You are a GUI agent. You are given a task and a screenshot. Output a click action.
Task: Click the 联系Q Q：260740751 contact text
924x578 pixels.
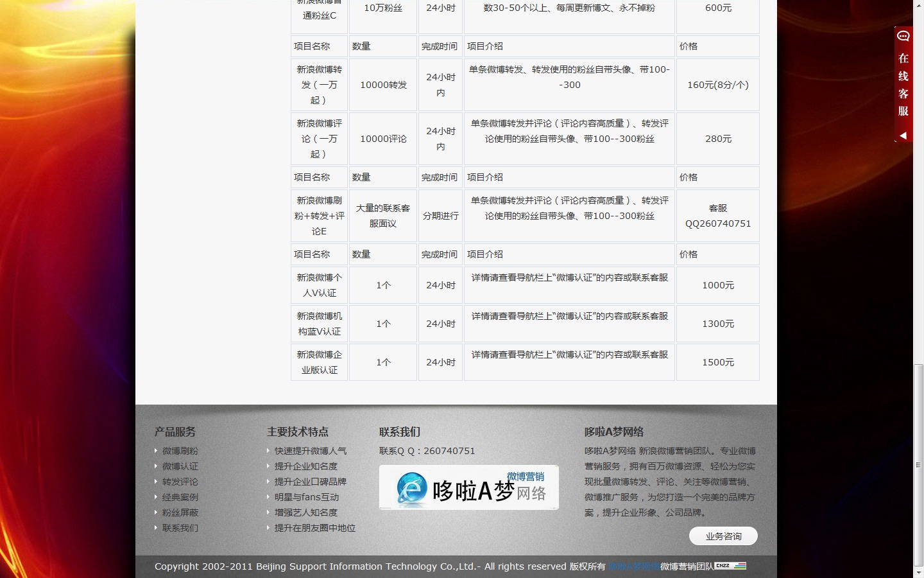427,451
